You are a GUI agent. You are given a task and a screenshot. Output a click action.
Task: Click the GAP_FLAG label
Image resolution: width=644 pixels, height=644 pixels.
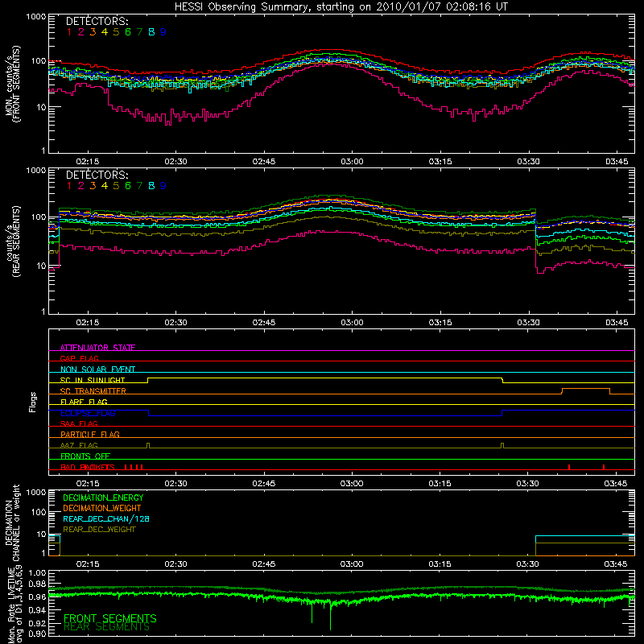tap(79, 358)
